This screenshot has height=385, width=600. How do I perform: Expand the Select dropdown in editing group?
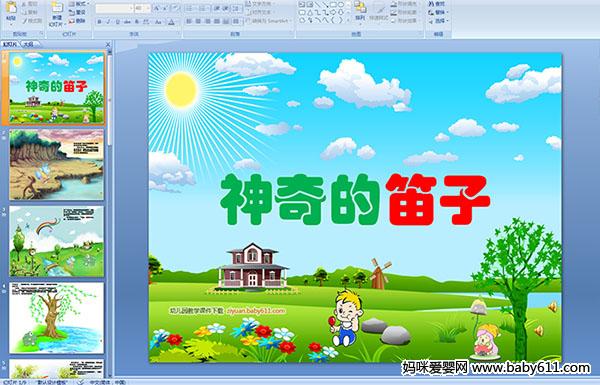(438, 21)
